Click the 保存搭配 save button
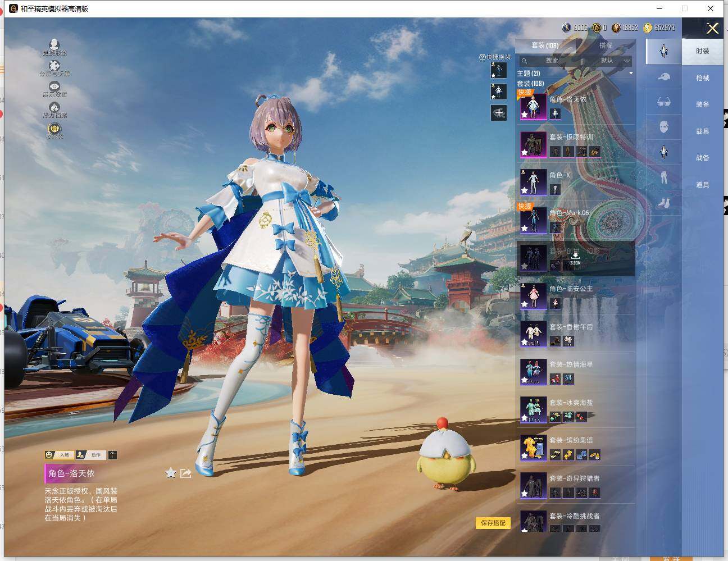 (493, 523)
